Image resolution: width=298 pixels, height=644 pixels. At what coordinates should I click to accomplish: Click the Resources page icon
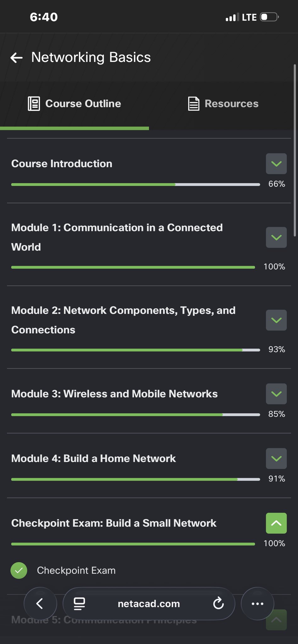194,104
